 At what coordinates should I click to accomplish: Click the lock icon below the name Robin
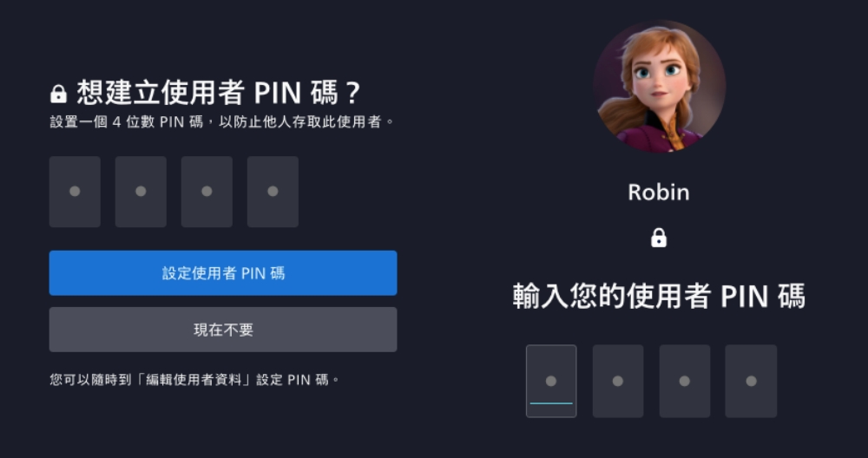point(658,238)
